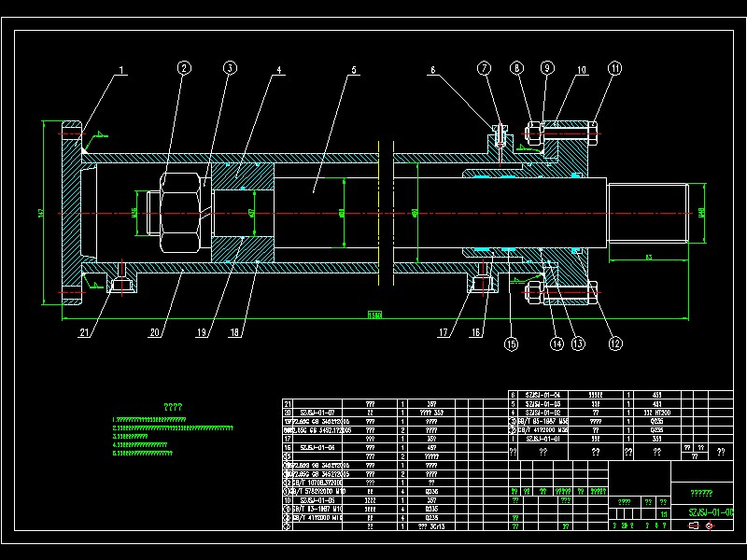Viewport: 747px width, 560px height.
Task: Select the circled balloon number 7
Action: [484, 68]
